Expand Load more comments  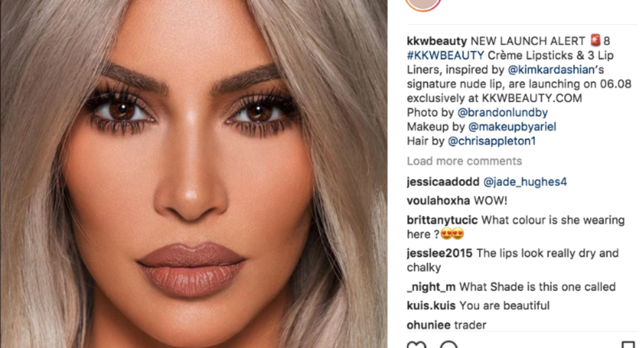tap(464, 161)
